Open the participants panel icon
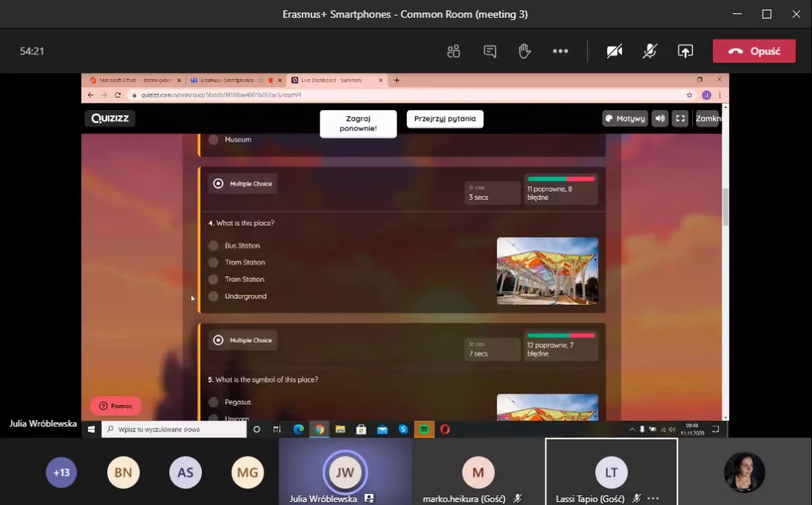Image resolution: width=812 pixels, height=505 pixels. (454, 51)
